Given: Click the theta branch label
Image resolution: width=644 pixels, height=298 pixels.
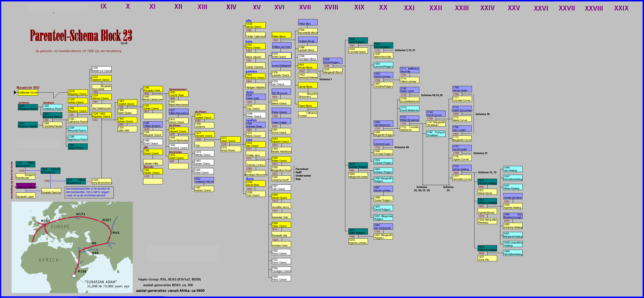Looking at the screenshot, I should (250, 179).
